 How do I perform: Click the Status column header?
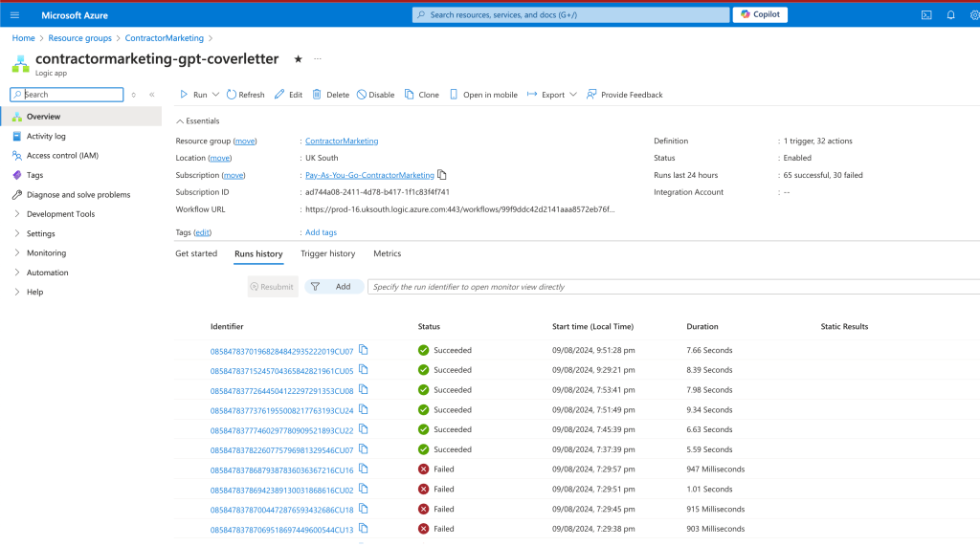429,326
